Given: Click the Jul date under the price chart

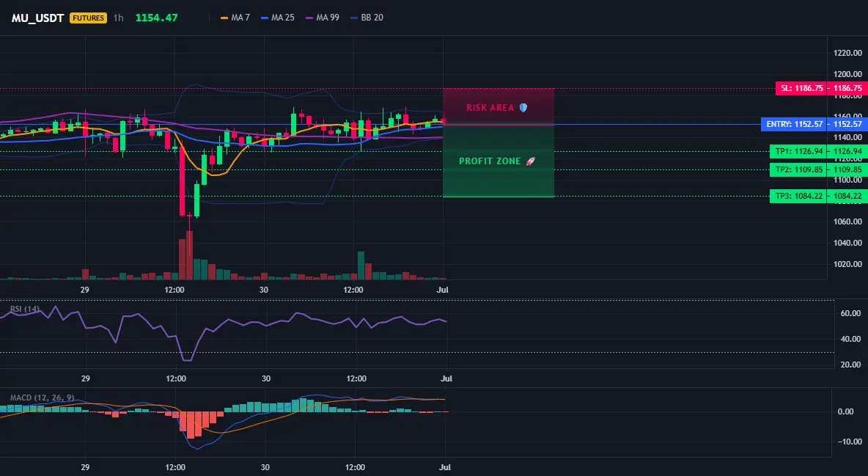Looking at the screenshot, I should click(443, 290).
